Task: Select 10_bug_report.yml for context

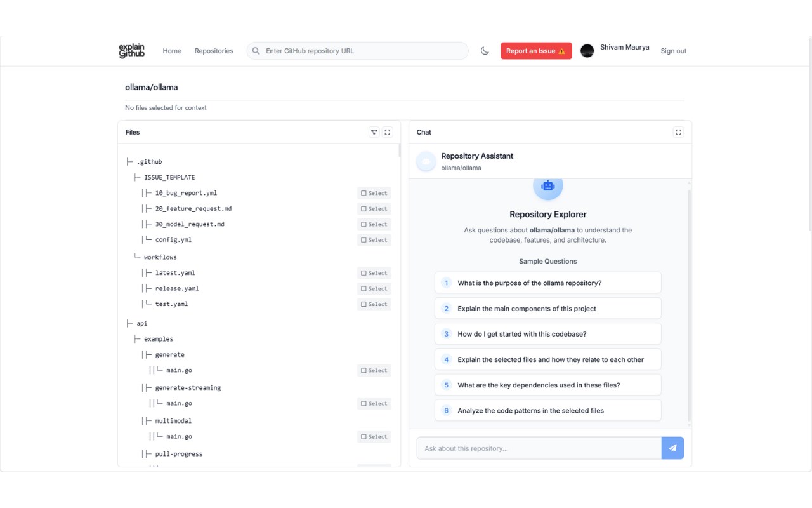Action: [x=374, y=193]
